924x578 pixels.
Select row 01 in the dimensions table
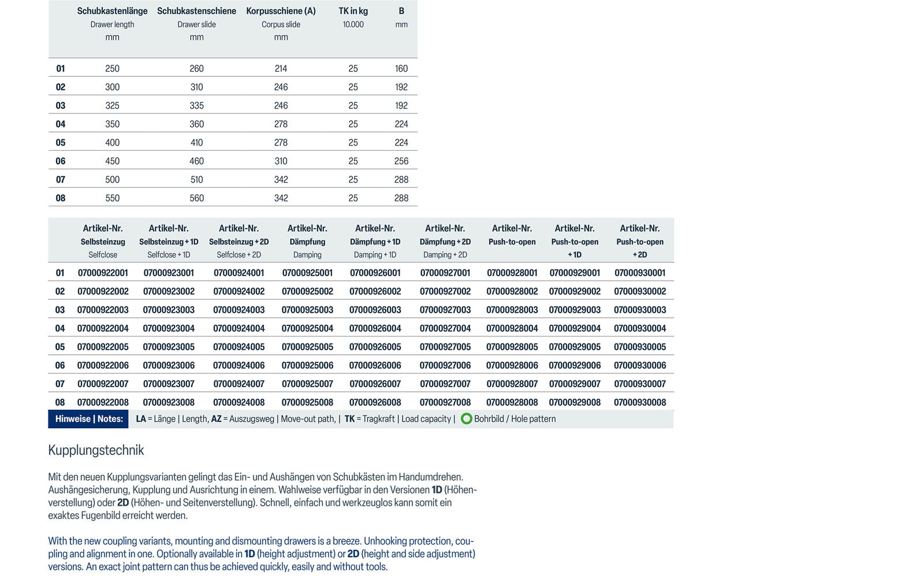tap(61, 69)
